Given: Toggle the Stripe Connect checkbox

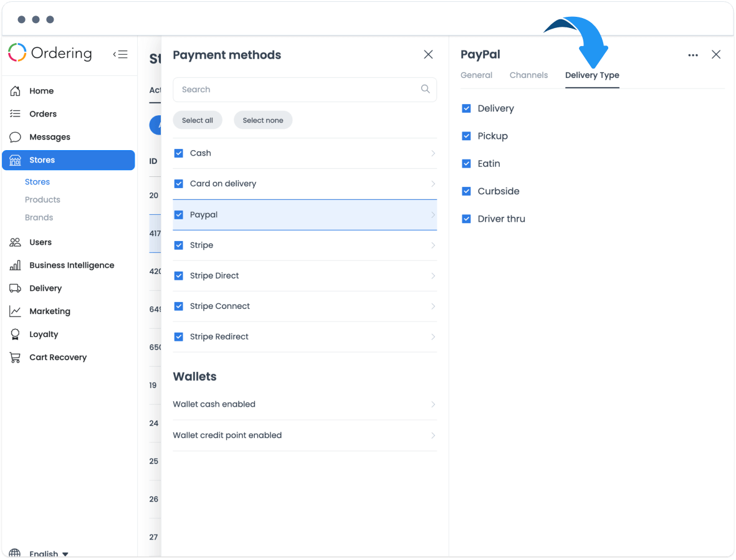Looking at the screenshot, I should click(179, 306).
